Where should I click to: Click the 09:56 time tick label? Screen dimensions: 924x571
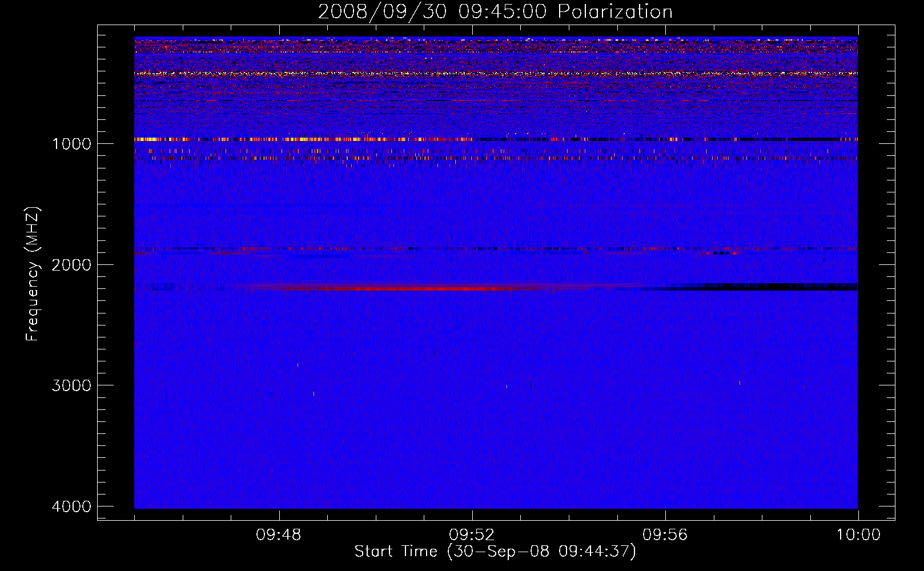tap(665, 535)
